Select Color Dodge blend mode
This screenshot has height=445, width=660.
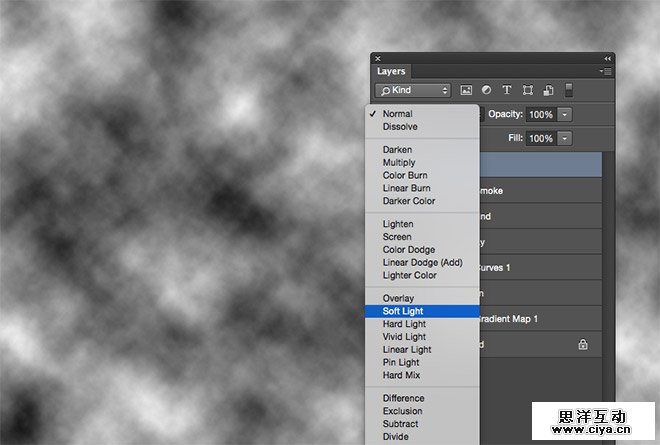pyautogui.click(x=408, y=250)
